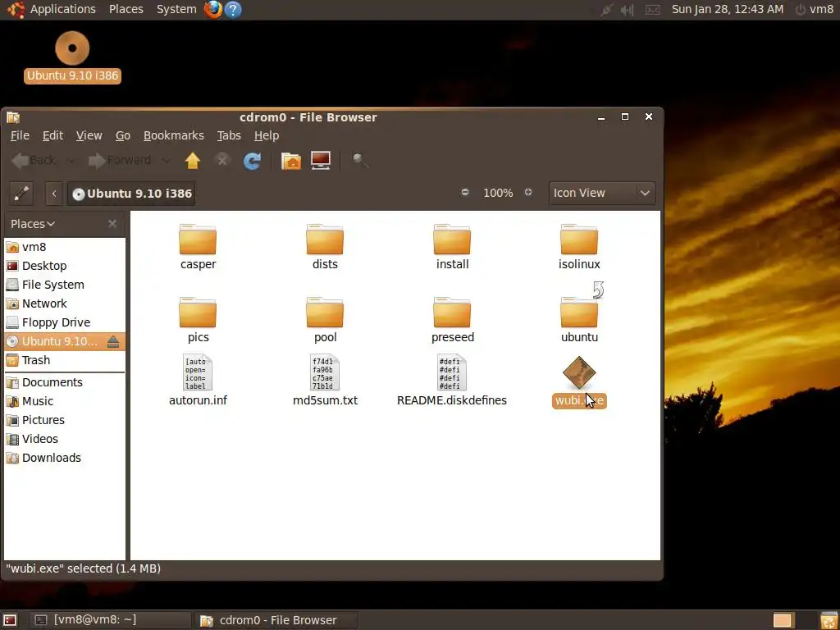Click the Search magnifier icon
840x630 pixels.
[x=360, y=160]
